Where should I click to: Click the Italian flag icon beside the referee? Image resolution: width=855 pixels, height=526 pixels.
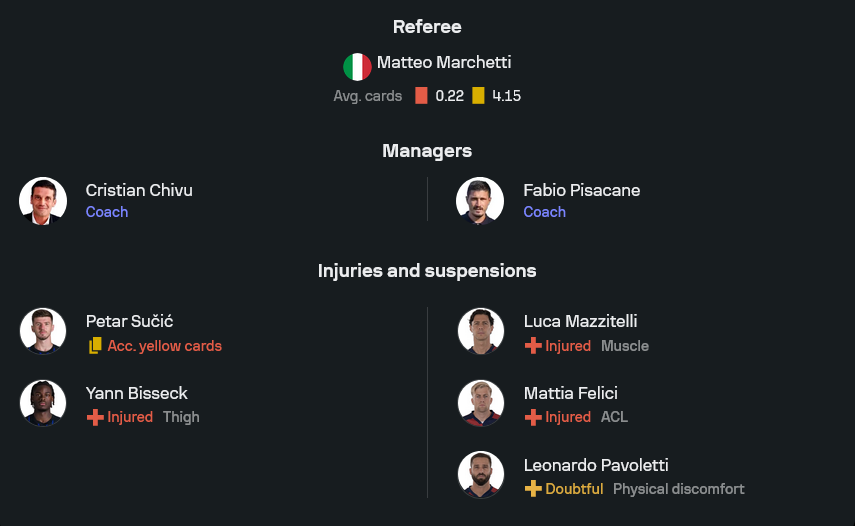(x=357, y=67)
